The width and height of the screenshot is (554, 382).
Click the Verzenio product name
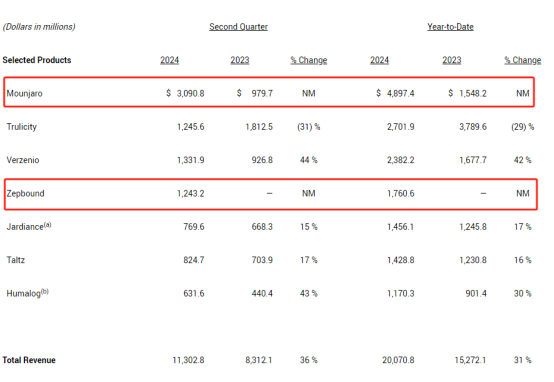[23, 160]
